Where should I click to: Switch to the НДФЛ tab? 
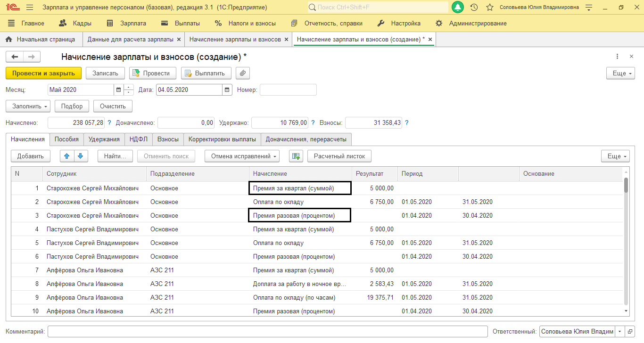pyautogui.click(x=138, y=139)
